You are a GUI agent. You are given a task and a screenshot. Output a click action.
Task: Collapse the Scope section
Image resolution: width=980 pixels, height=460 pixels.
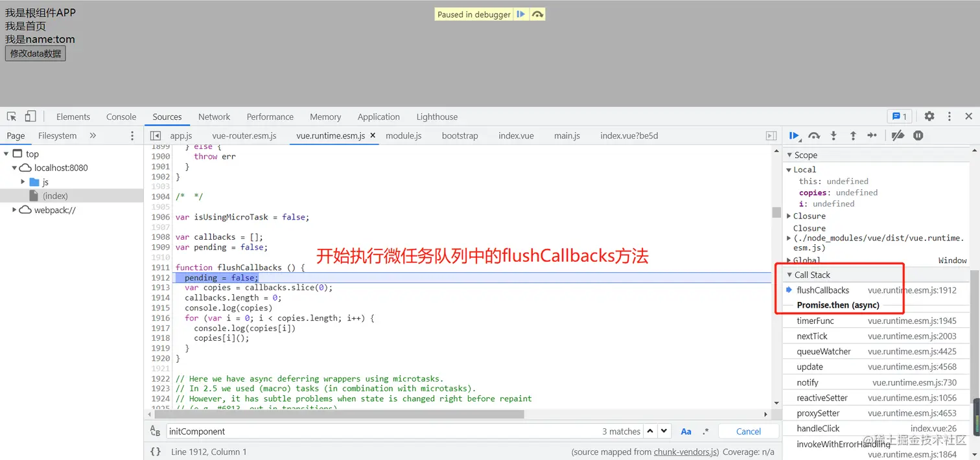point(789,155)
